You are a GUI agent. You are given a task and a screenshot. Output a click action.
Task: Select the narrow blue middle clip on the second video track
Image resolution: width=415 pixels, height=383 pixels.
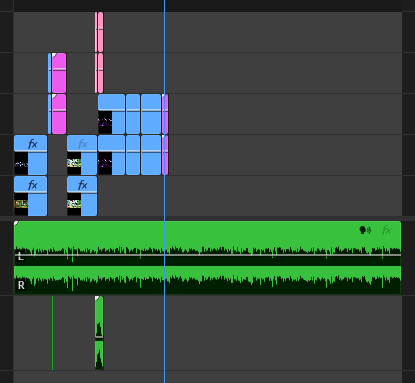click(x=133, y=155)
